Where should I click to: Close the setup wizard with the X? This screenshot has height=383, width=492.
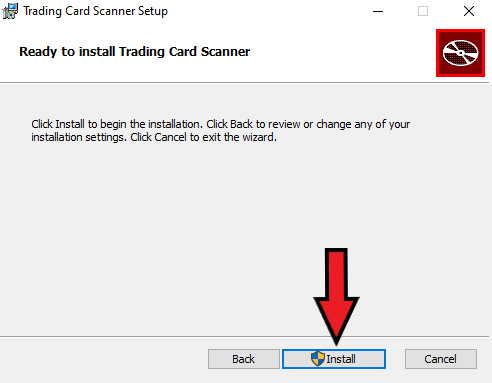469,11
